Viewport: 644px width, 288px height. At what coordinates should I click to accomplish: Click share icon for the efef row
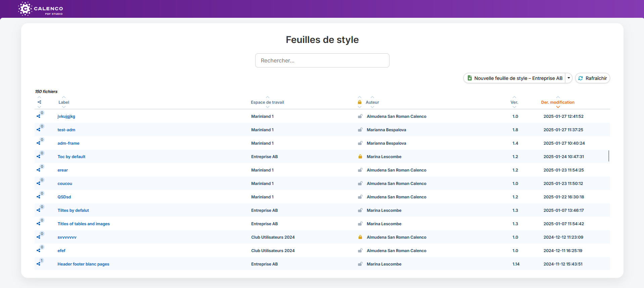(39, 250)
